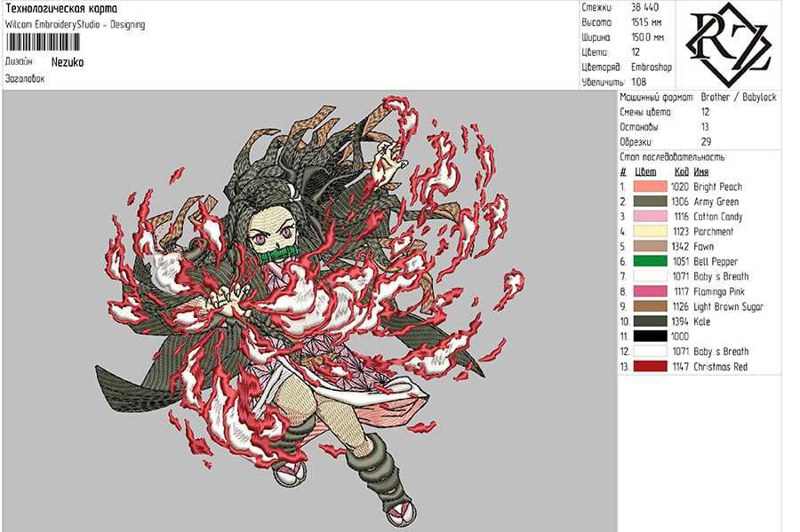Click the 'Смены цвета' label

[x=645, y=112]
